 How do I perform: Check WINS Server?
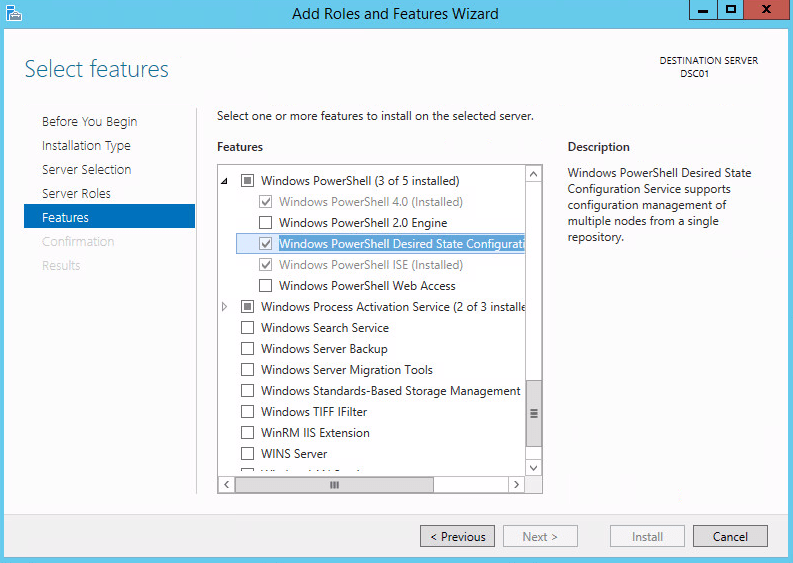click(247, 454)
